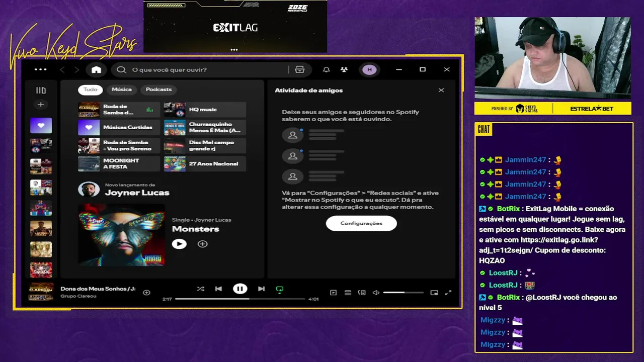Click Joyner Lucas round avatar

tap(89, 190)
